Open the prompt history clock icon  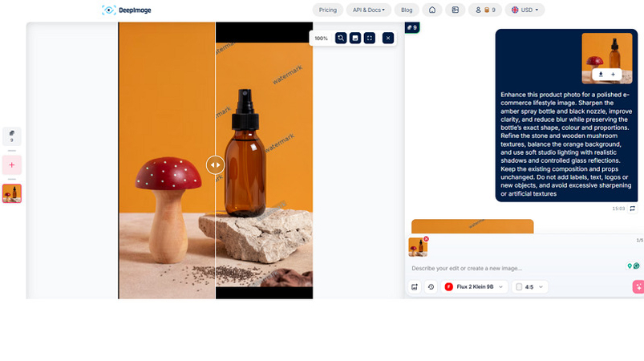(431, 286)
